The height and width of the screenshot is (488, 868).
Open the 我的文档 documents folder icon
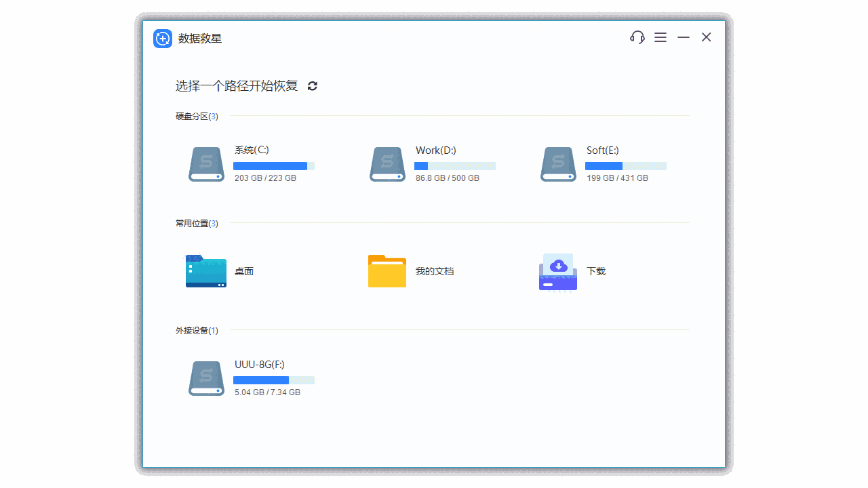click(x=387, y=271)
